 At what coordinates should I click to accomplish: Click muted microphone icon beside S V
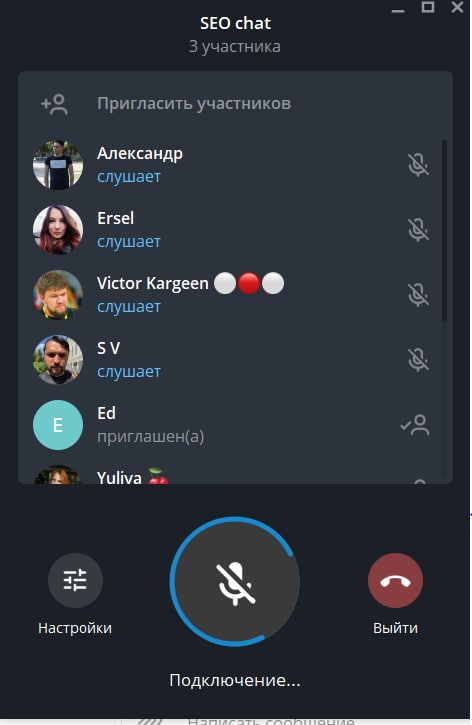point(418,360)
